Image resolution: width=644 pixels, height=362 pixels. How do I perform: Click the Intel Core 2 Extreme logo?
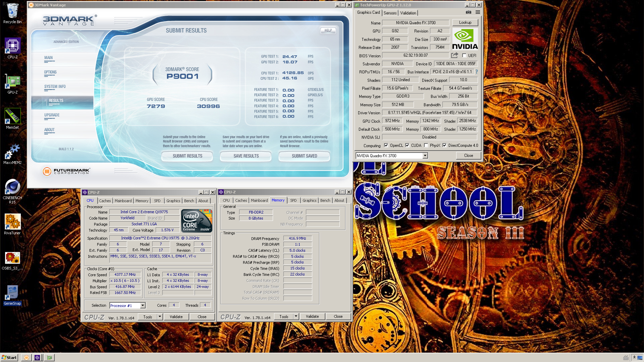pyautogui.click(x=197, y=221)
